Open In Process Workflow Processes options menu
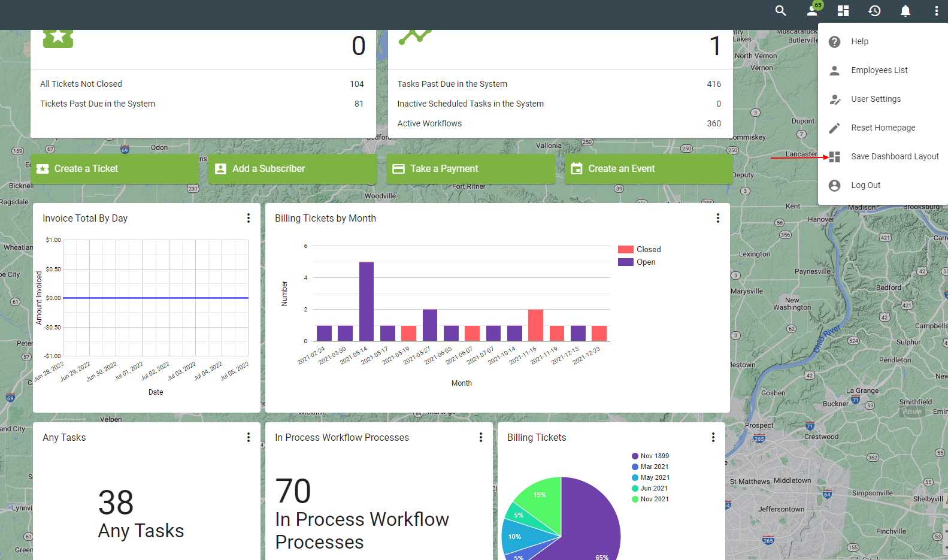Screen dimensions: 948x560 click(481, 437)
